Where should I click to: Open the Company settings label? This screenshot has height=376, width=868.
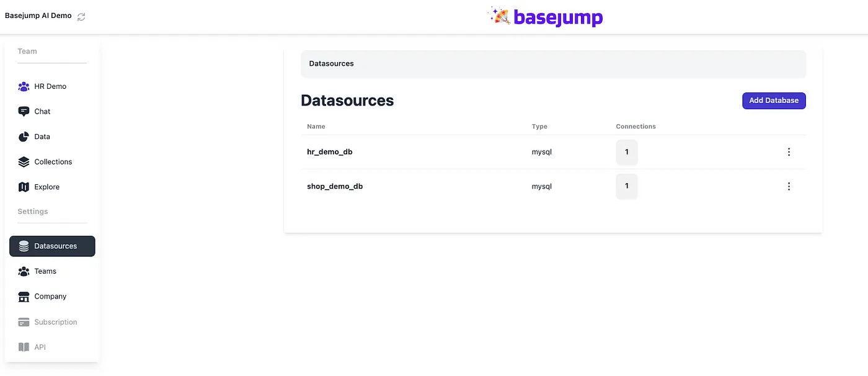[x=50, y=297]
